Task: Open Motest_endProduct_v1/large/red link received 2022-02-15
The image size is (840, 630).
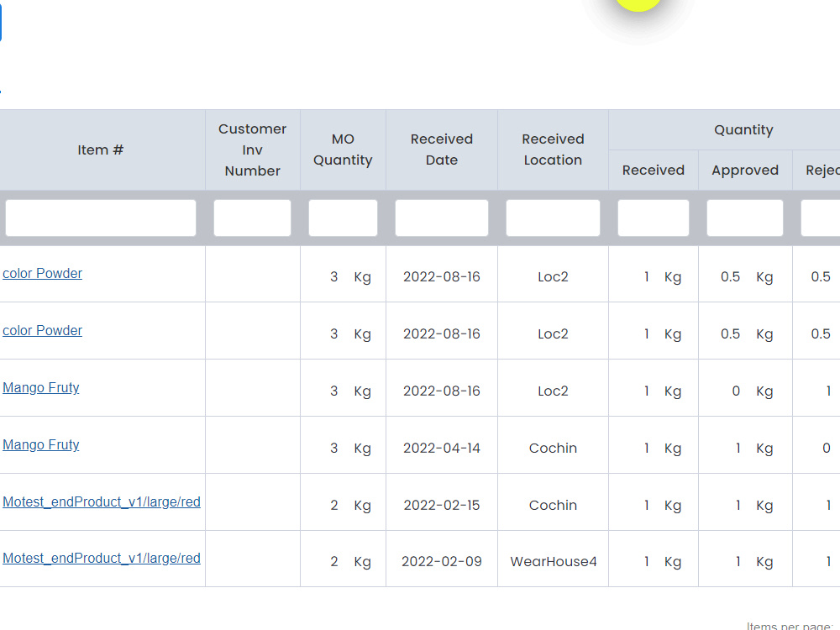Action: (x=102, y=502)
